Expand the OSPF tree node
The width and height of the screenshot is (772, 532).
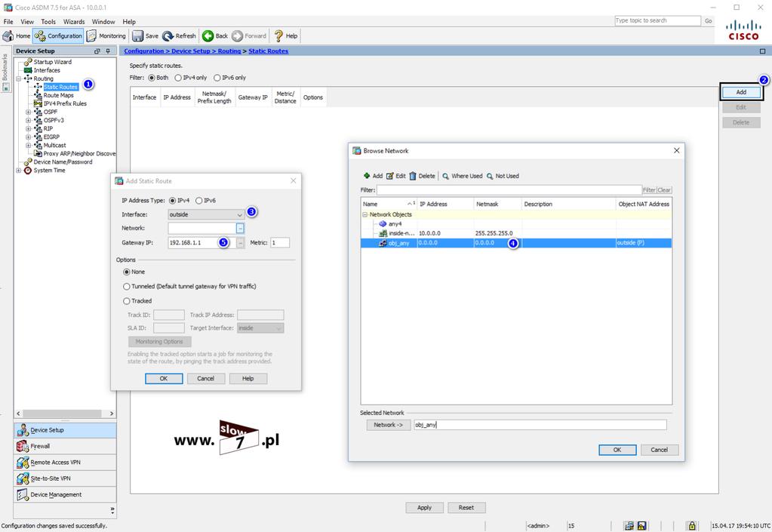[x=28, y=112]
